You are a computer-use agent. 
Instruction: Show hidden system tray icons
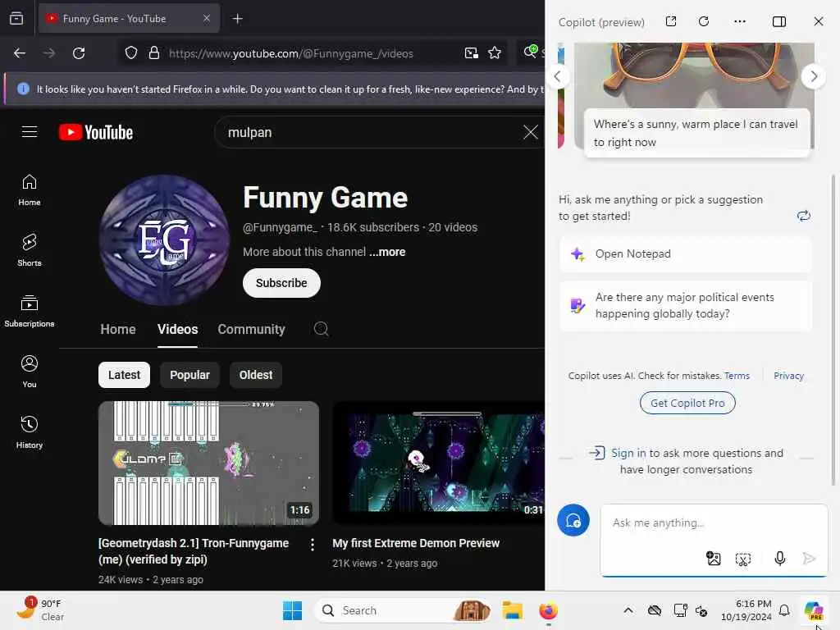[628, 610]
